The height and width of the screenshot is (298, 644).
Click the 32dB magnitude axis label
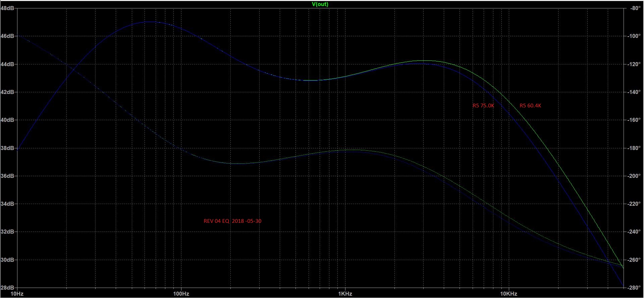click(7, 232)
